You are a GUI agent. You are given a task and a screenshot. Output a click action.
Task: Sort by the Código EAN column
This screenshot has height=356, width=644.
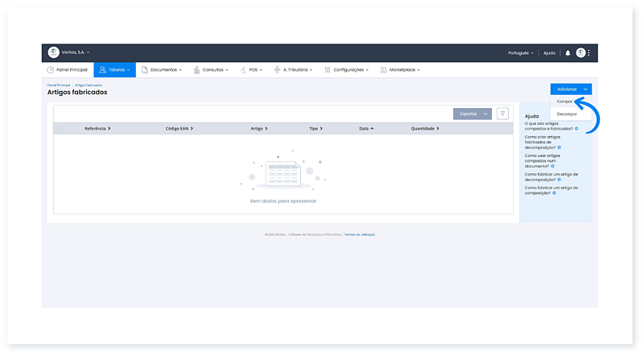pyautogui.click(x=180, y=129)
